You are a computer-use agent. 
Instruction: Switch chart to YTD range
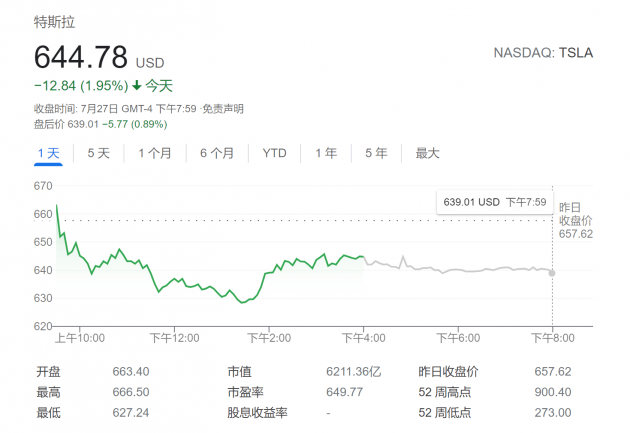[x=274, y=153]
